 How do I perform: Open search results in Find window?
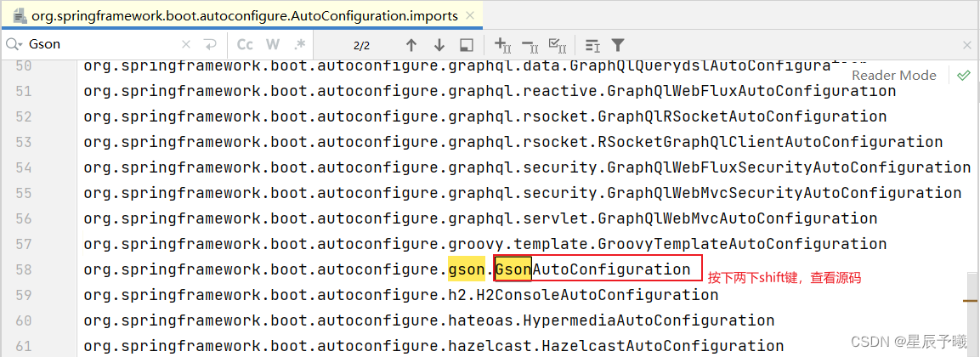click(x=466, y=45)
